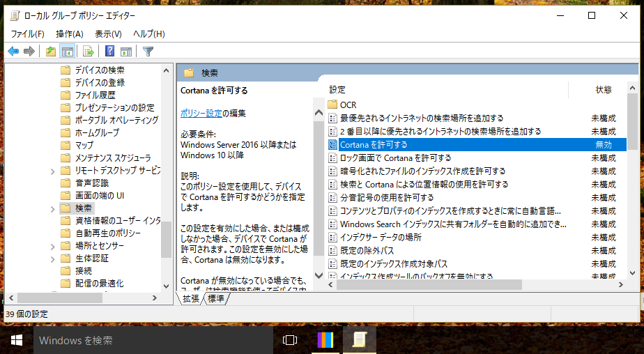Expand the 生体認証 tree node
This screenshot has height=354, width=644.
click(52, 259)
